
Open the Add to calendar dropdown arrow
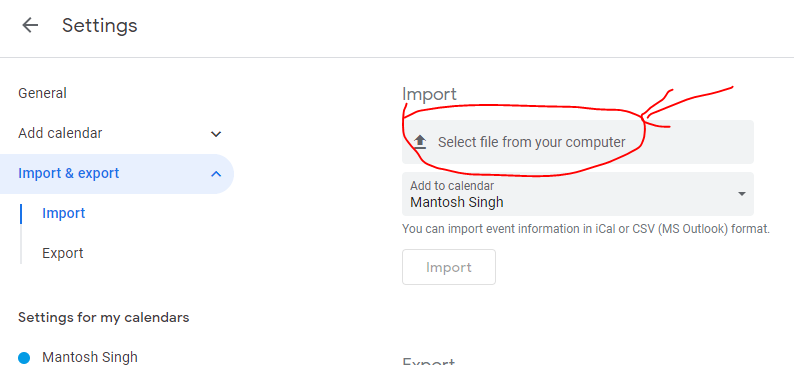(742, 194)
